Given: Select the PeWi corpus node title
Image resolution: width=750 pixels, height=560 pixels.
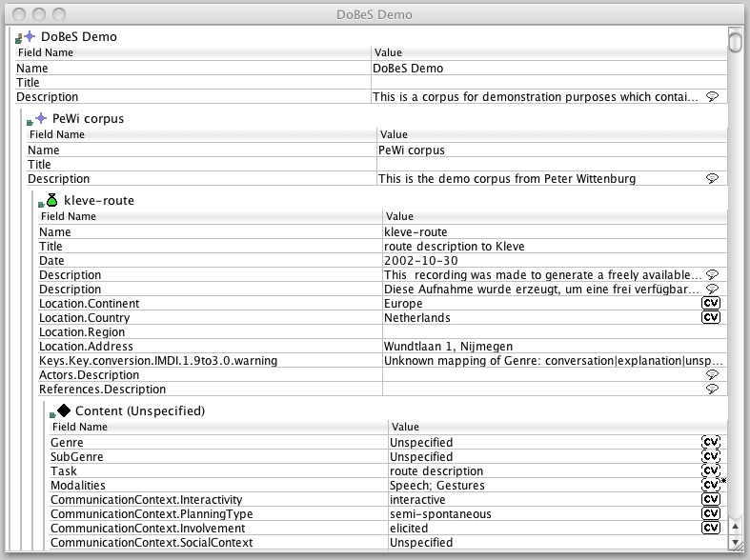Looking at the screenshot, I should [x=88, y=118].
